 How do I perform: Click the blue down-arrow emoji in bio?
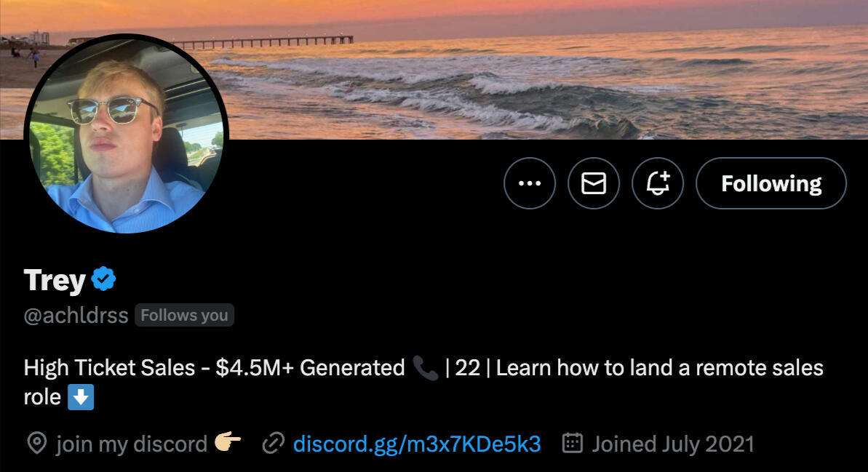(x=81, y=397)
